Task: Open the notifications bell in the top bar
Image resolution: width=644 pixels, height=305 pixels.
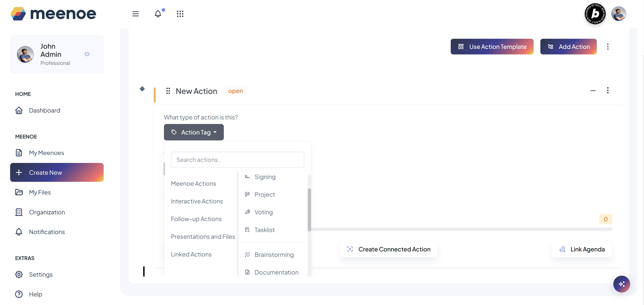Action: (x=158, y=14)
